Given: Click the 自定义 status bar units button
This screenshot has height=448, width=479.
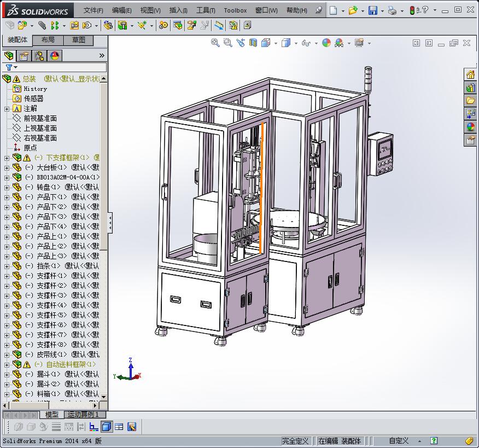Looking at the screenshot, I should tap(399, 441).
